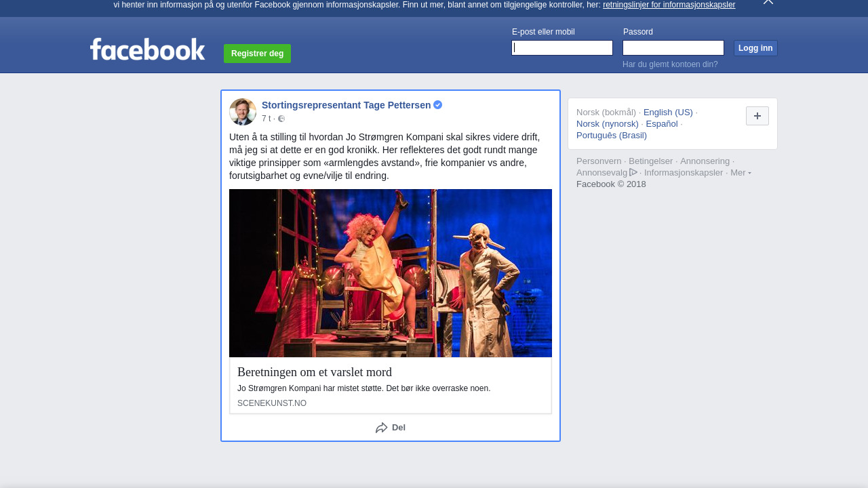The width and height of the screenshot is (868, 488).
Task: Open Tage Pettersen's profile picture
Action: point(243,112)
